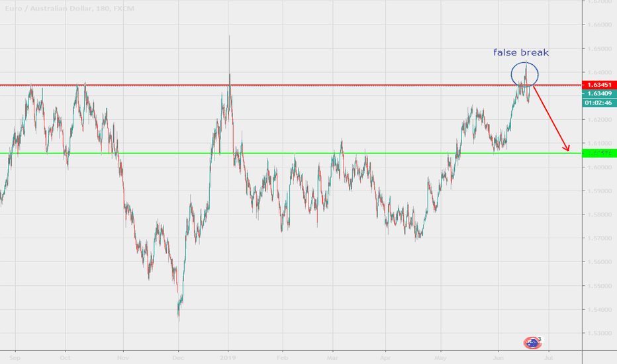Click the 01:02:46 bar countdown label
Screen dimensions: 617x364
click(x=599, y=103)
